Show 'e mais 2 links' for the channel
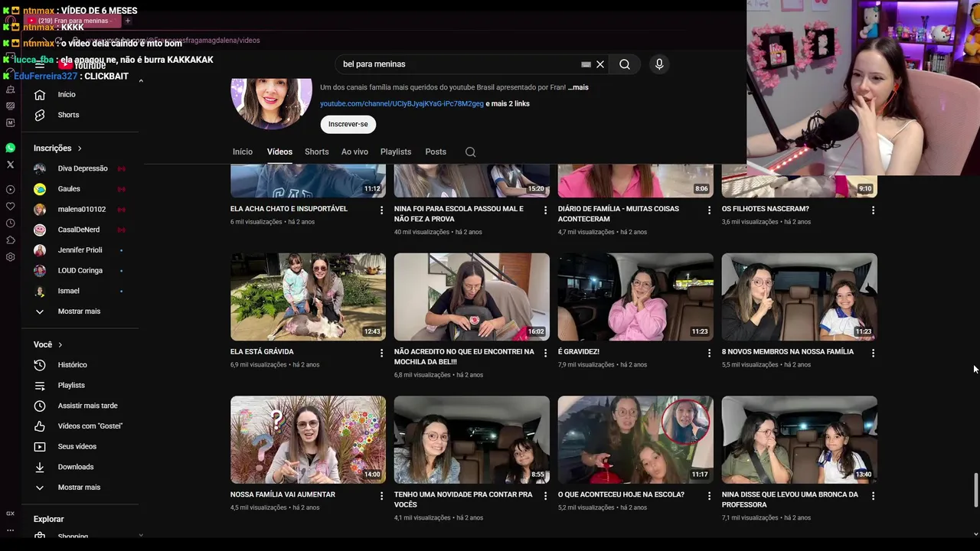Image resolution: width=980 pixels, height=551 pixels. pyautogui.click(x=508, y=103)
